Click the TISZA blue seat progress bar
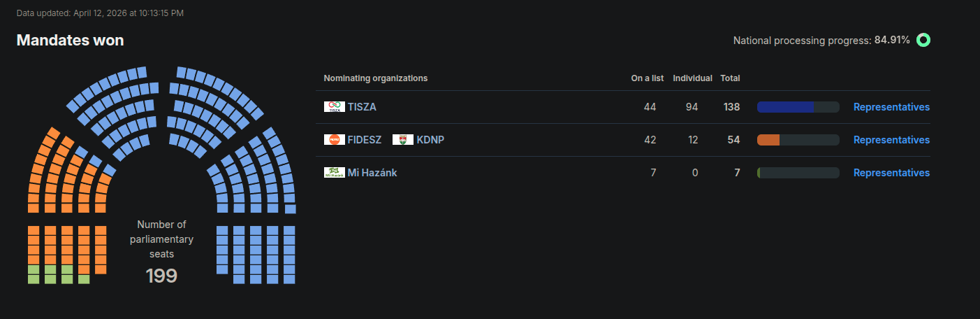Screen dimensions: 980x319 (x=798, y=107)
